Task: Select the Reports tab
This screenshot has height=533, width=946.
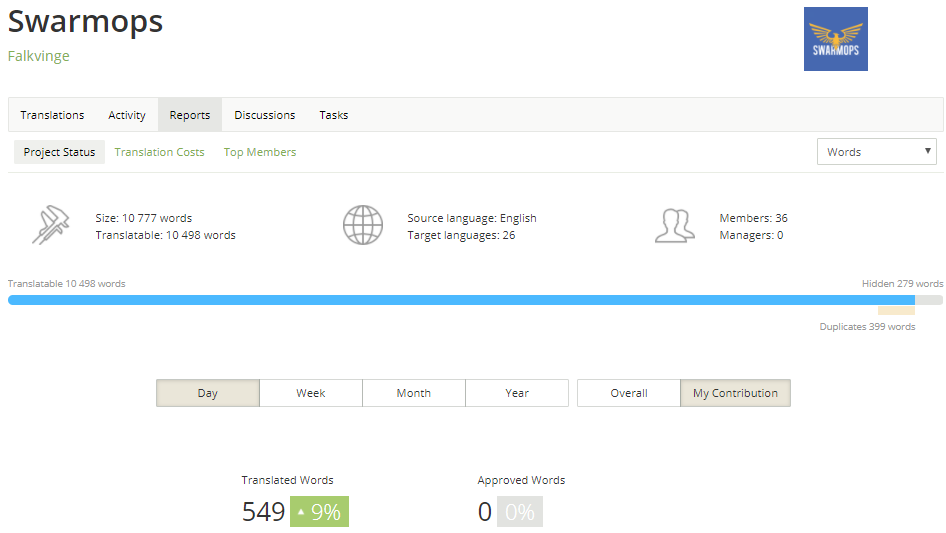Action: (189, 115)
